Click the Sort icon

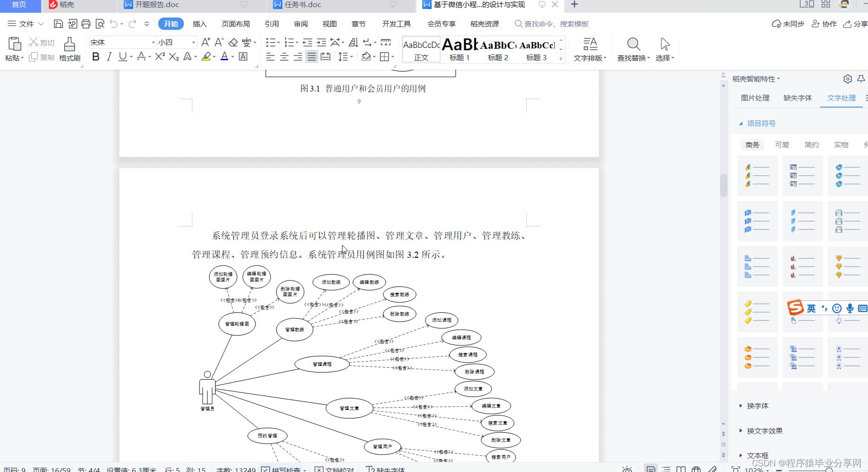pyautogui.click(x=353, y=42)
